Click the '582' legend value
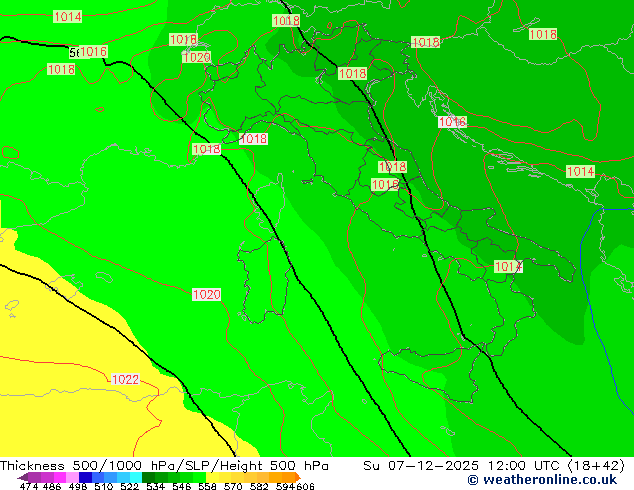Image resolution: width=634 pixels, height=490 pixels. (259, 486)
